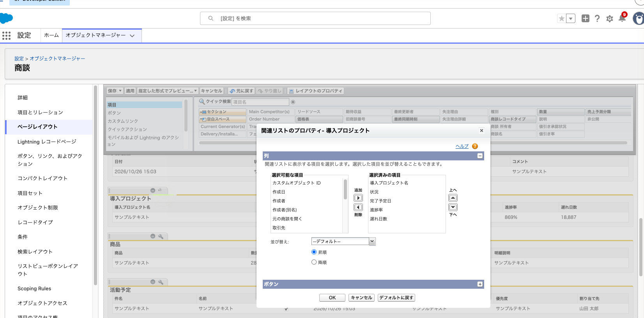Expand the ボタン section
This screenshot has width=644, height=318.
(480, 284)
